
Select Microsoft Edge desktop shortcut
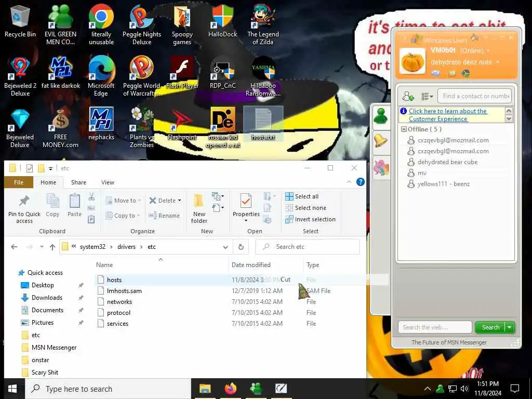101,76
